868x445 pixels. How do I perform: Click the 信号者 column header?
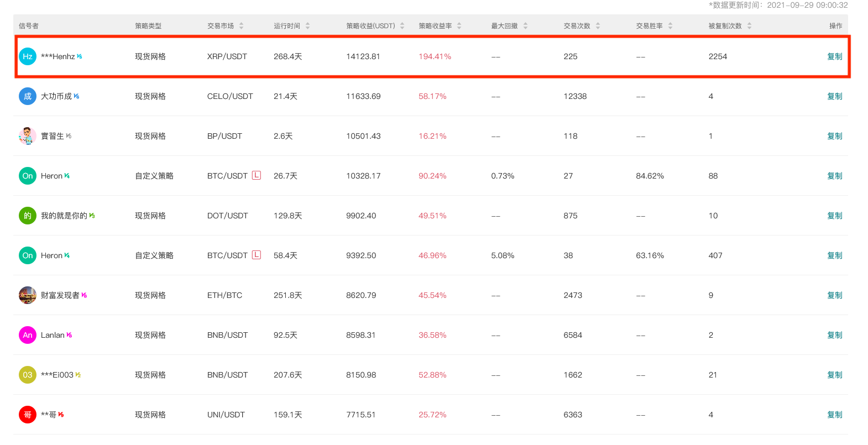pos(29,26)
